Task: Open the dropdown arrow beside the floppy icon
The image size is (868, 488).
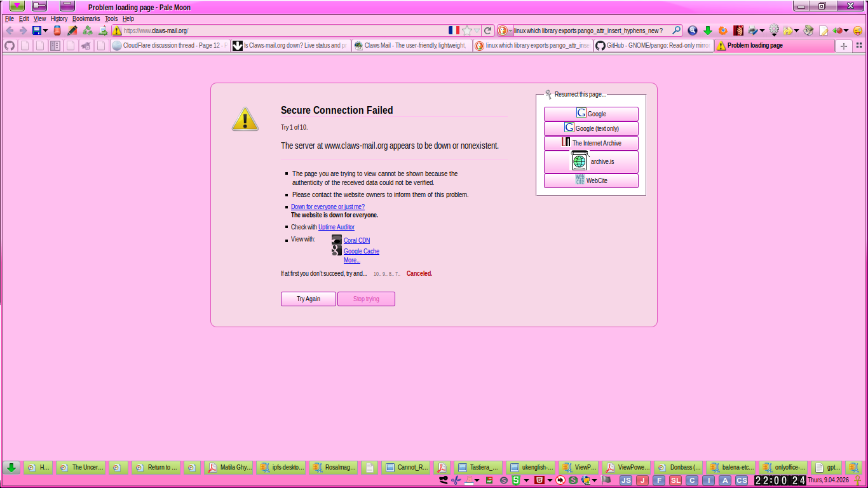Action: tap(46, 30)
